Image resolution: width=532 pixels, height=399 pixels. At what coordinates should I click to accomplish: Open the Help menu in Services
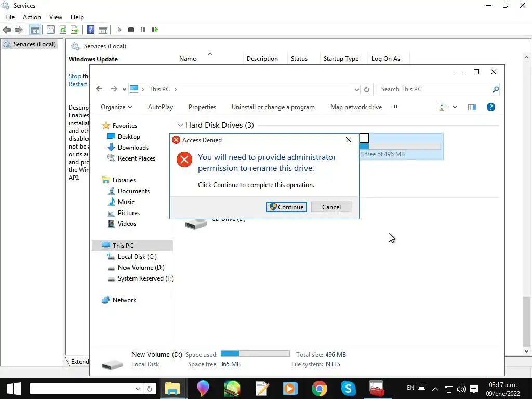pos(77,17)
